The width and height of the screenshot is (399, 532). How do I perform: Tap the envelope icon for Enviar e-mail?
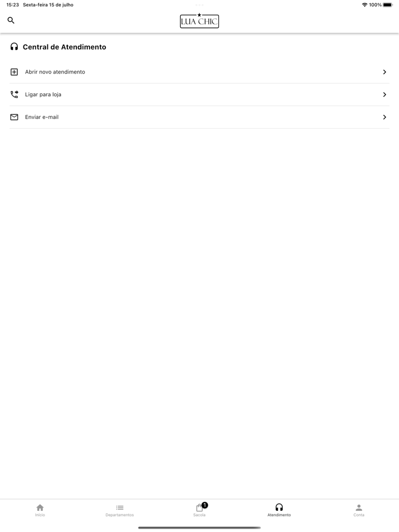pyautogui.click(x=14, y=117)
